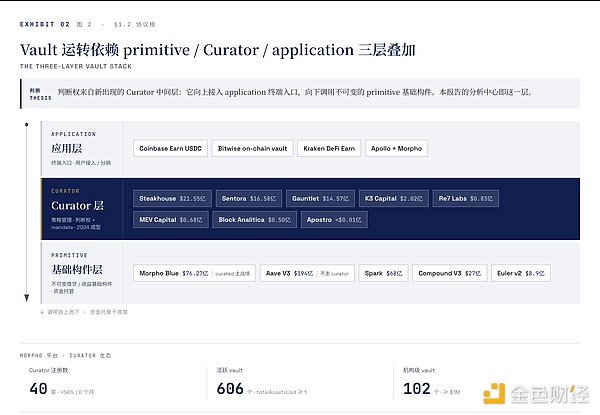Click the EXHIBIT 02 label
Image resolution: width=600 pixels, height=415 pixels.
pyautogui.click(x=45, y=24)
